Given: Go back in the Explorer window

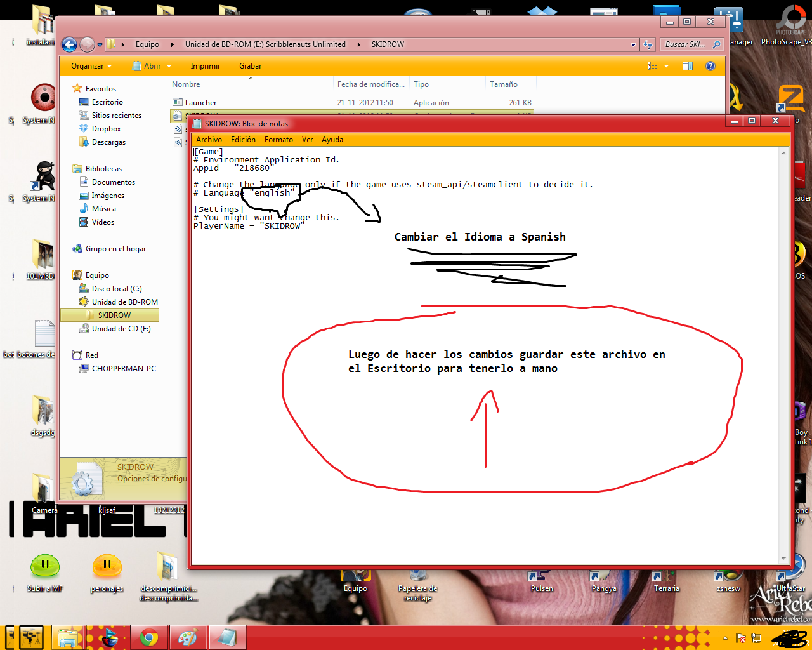Looking at the screenshot, I should [x=70, y=44].
